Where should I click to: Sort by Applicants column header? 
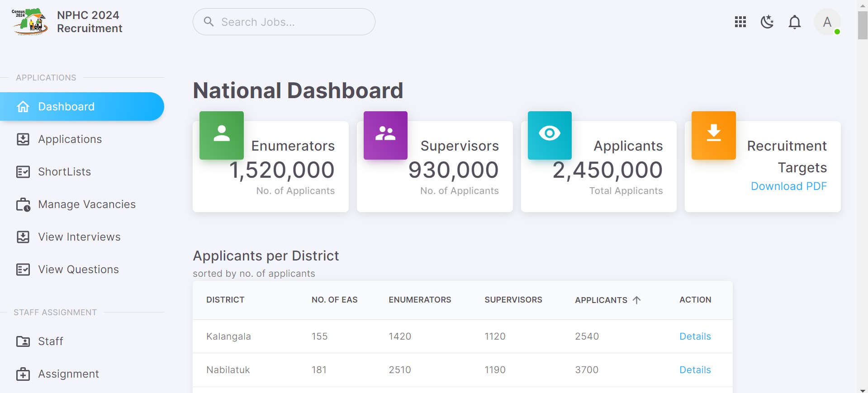tap(601, 300)
